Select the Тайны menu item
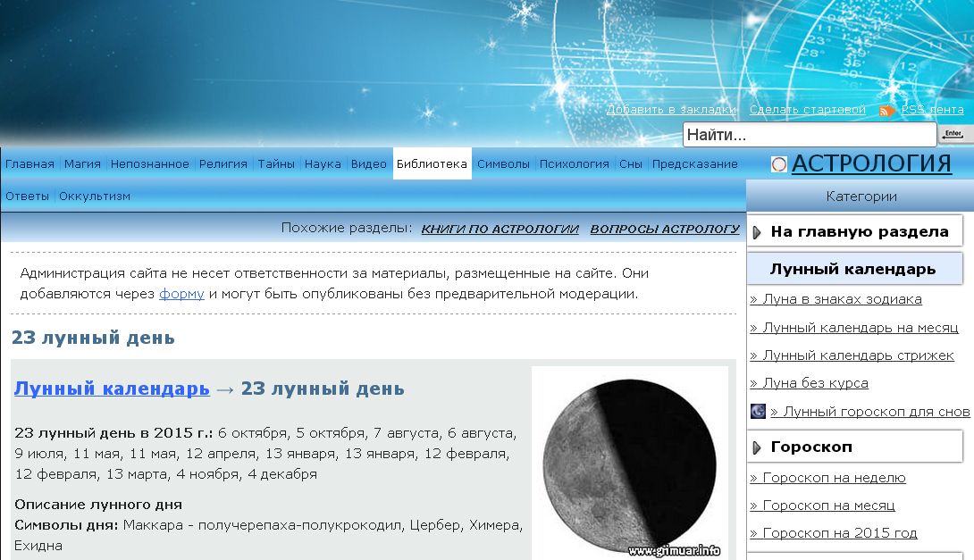This screenshot has height=560, width=974. tap(276, 164)
